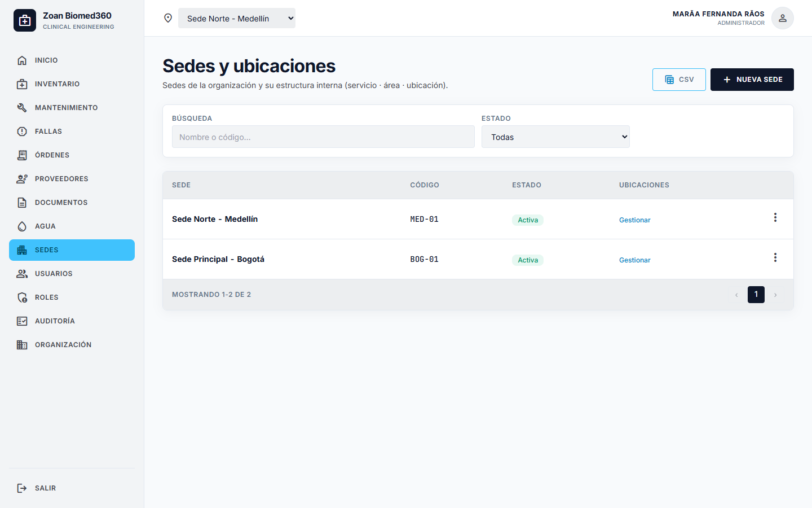The image size is (812, 508).
Task: Click the Mantenimiento wrench icon
Action: click(22, 108)
